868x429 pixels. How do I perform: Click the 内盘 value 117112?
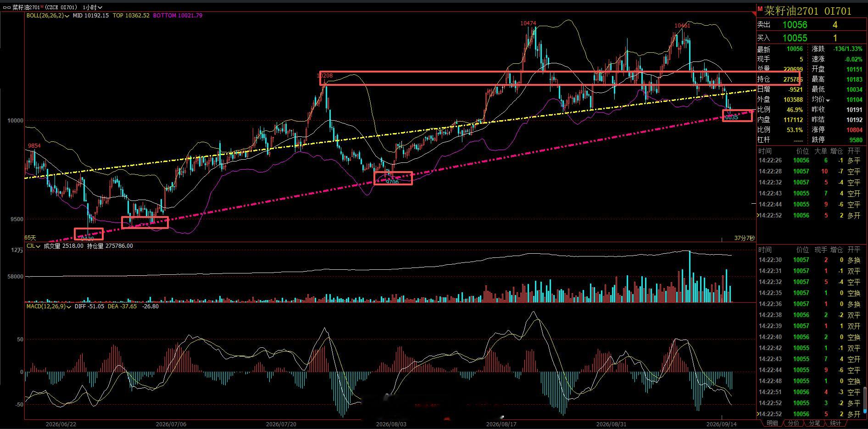coord(793,120)
